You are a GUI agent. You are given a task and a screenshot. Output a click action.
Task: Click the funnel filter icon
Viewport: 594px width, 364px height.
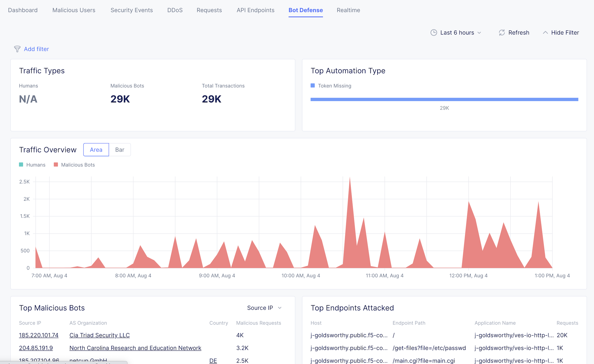pyautogui.click(x=17, y=49)
